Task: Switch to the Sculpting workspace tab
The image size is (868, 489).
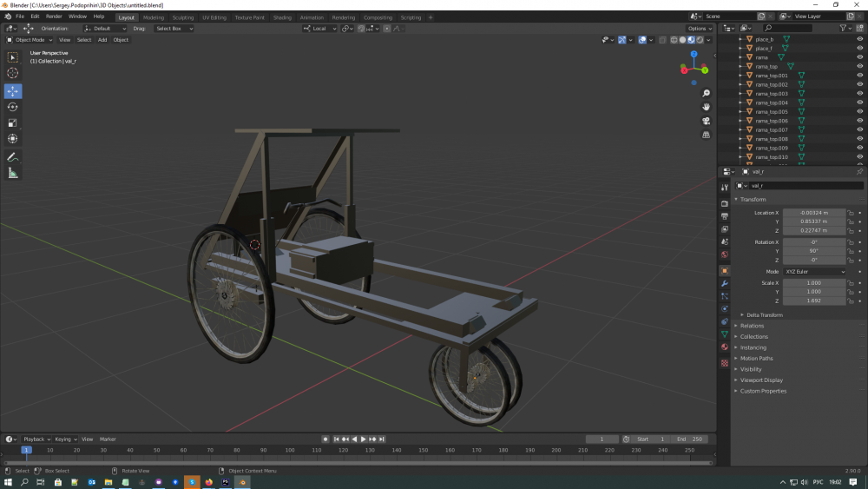Action: tap(183, 17)
